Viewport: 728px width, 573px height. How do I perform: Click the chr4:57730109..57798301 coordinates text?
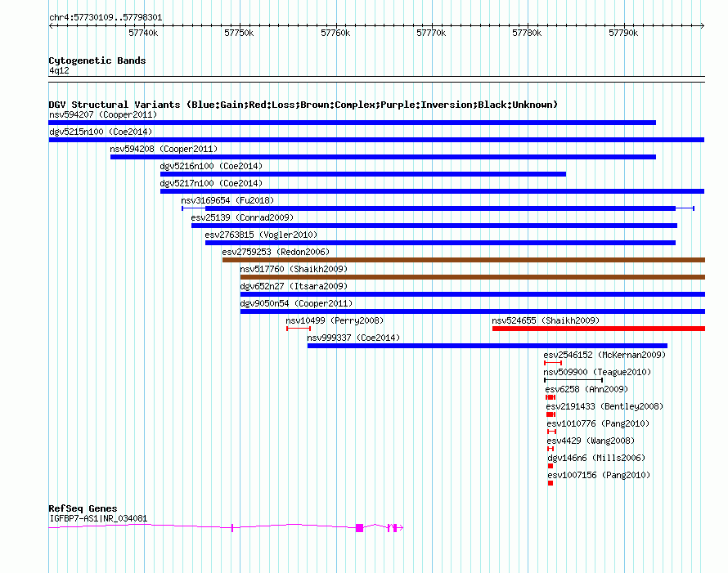106,18
